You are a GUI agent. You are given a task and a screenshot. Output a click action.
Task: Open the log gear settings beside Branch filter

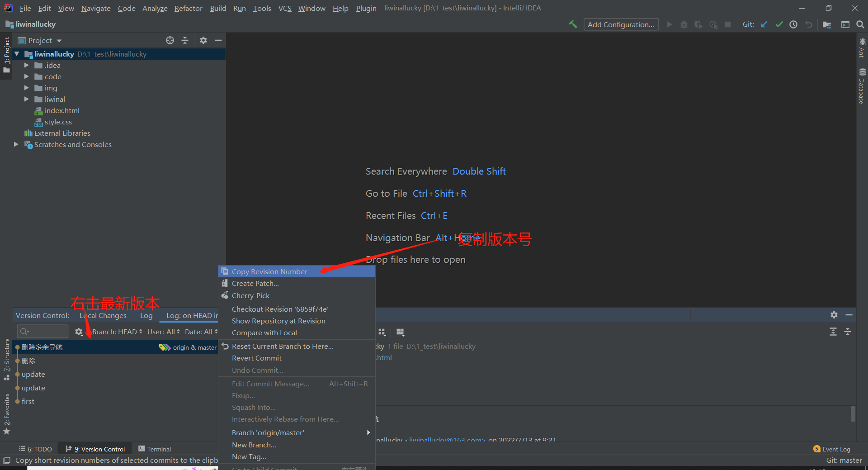coord(79,332)
